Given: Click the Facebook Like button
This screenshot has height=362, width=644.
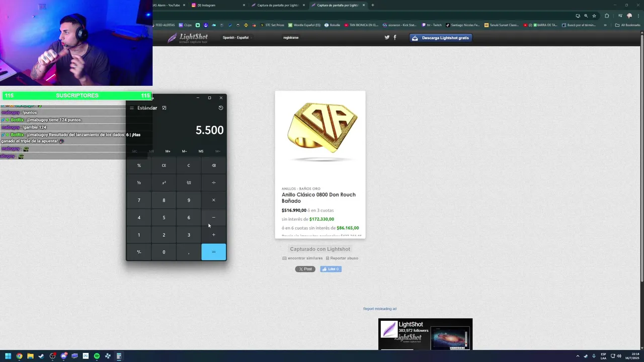Looking at the screenshot, I should pyautogui.click(x=331, y=269).
